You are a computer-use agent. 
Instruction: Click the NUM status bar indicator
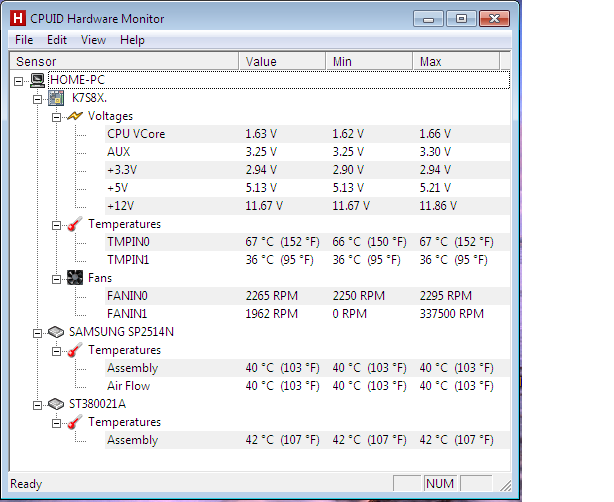pyautogui.click(x=440, y=484)
